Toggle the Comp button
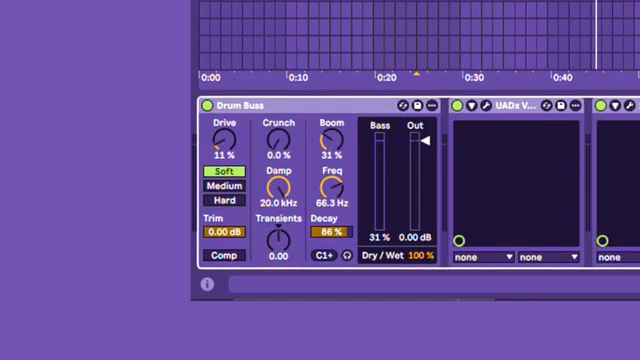 [x=224, y=256]
